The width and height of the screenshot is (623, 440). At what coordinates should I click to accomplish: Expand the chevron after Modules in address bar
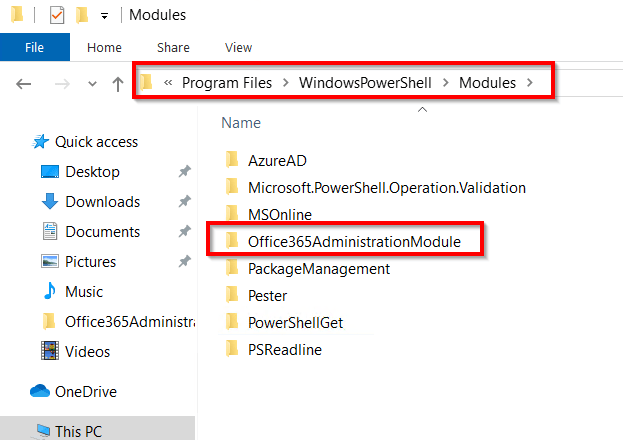529,83
